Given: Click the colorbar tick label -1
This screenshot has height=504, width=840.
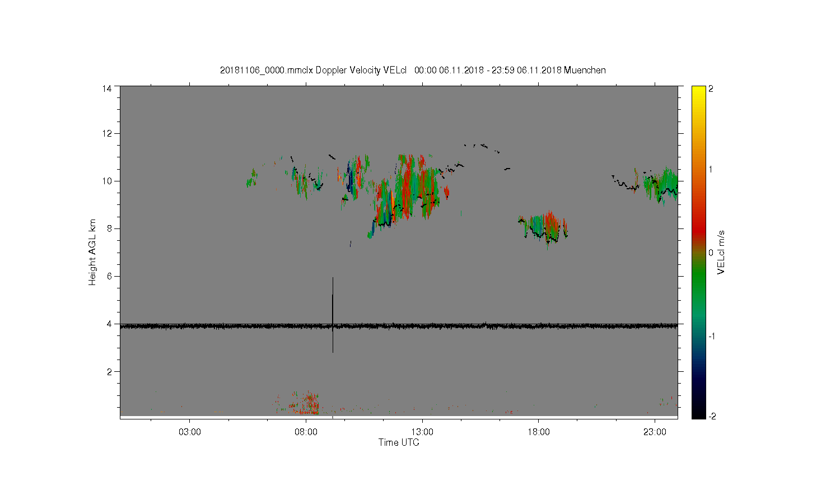Looking at the screenshot, I should (x=712, y=336).
